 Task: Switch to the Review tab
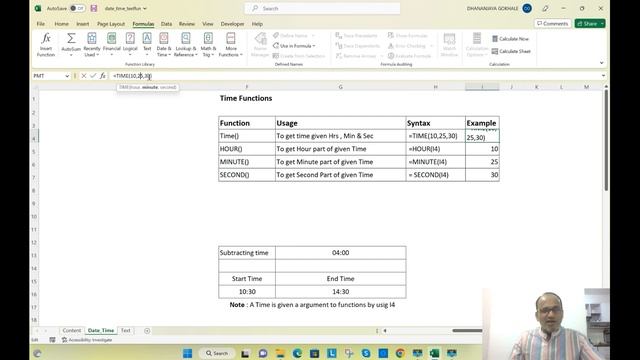click(187, 24)
